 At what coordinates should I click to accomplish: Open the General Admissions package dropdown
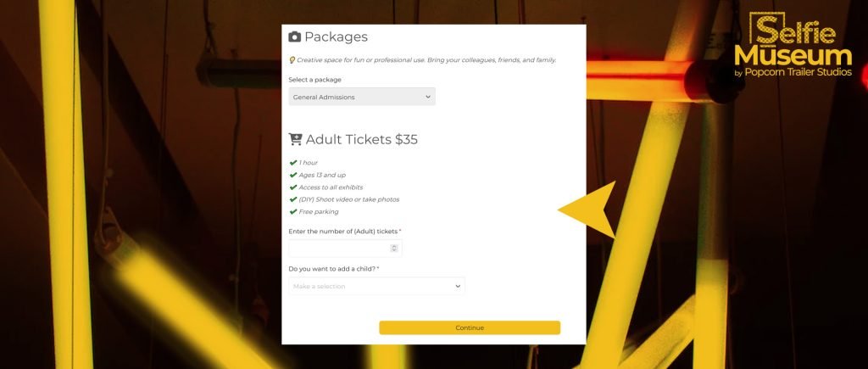pyautogui.click(x=362, y=97)
